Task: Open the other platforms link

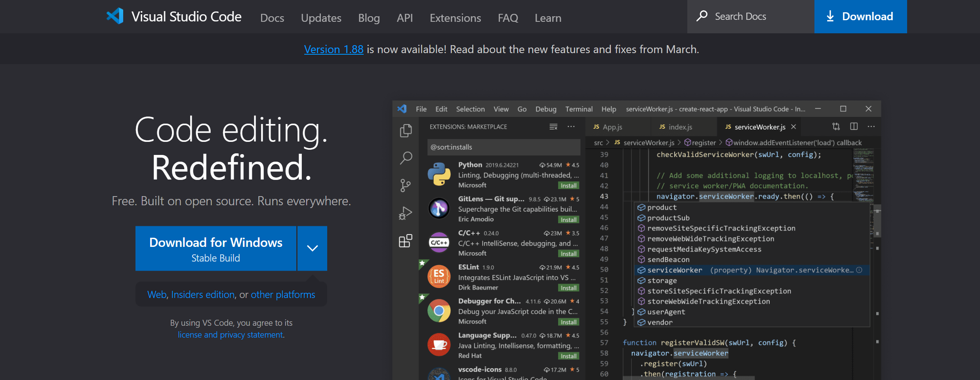Action: pos(283,294)
